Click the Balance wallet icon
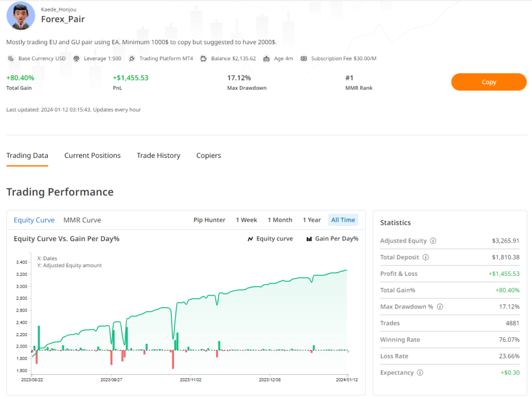532x399 pixels. (x=204, y=59)
